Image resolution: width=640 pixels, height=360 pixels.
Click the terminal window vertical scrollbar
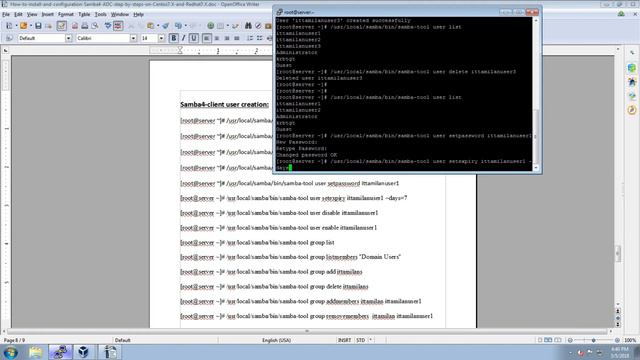click(x=536, y=94)
